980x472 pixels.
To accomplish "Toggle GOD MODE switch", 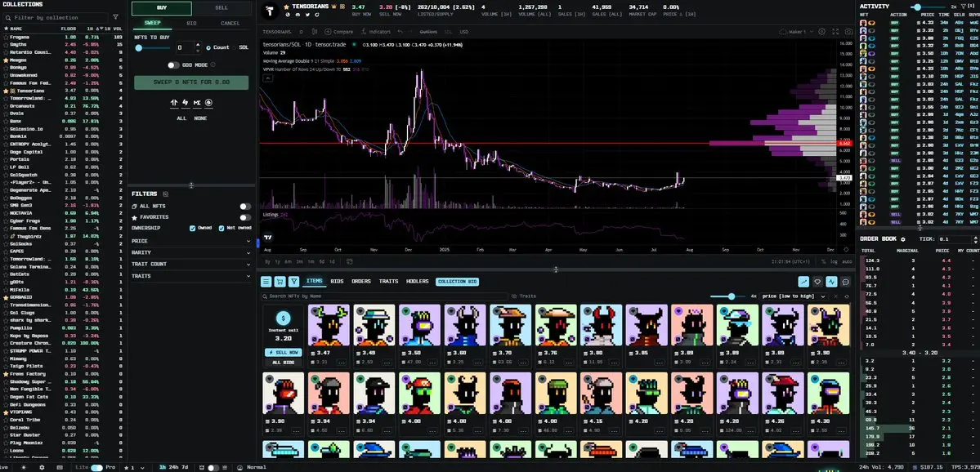I will point(173,65).
